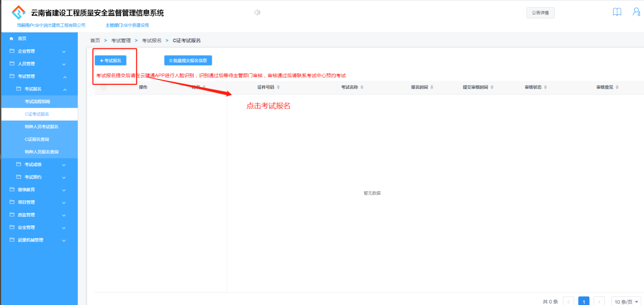The width and height of the screenshot is (644, 305).
Task: Open C证报名查询 menu item
Action: click(37, 139)
